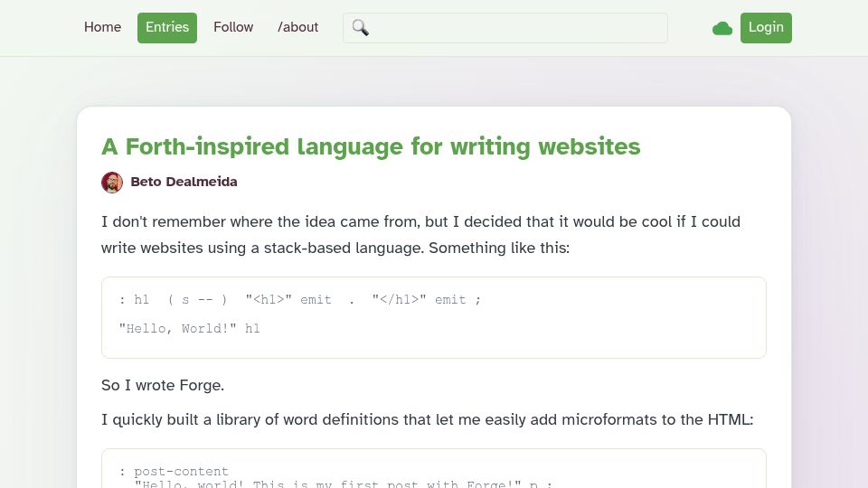Click the code line defining h1
Screen dimensions: 868x488
coord(300,300)
